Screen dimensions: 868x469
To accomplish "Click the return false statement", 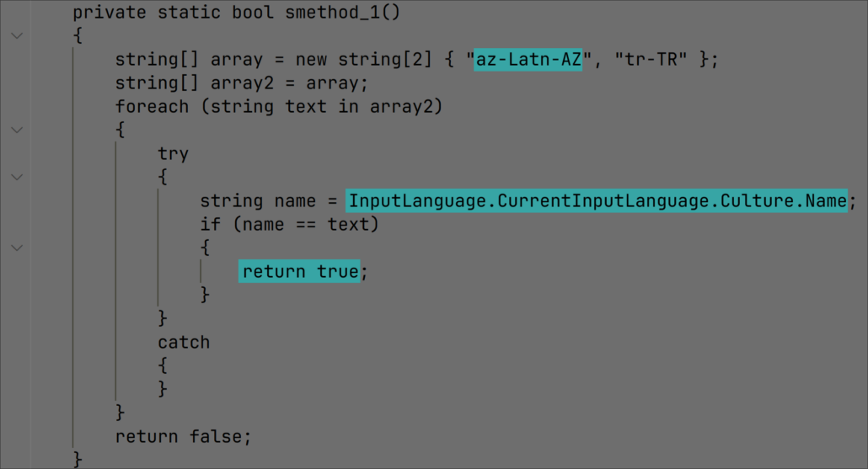I will pyautogui.click(x=183, y=436).
